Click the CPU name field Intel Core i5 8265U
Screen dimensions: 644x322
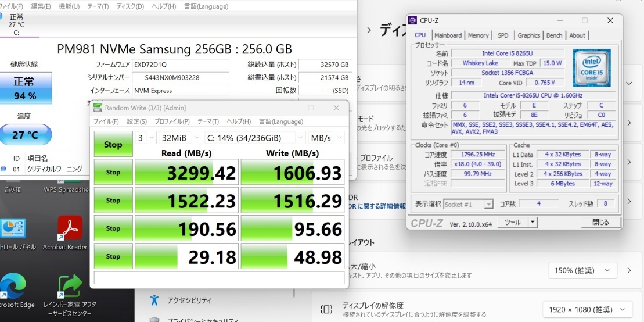point(508,53)
